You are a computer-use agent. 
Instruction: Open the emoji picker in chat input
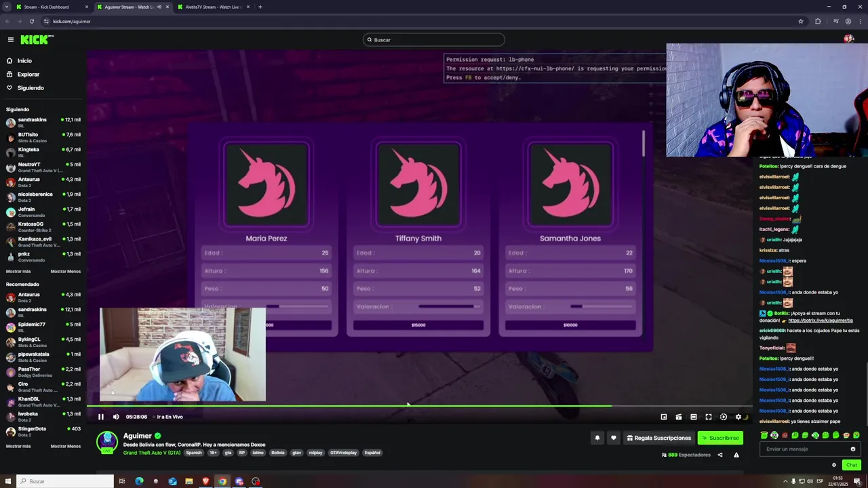(853, 449)
